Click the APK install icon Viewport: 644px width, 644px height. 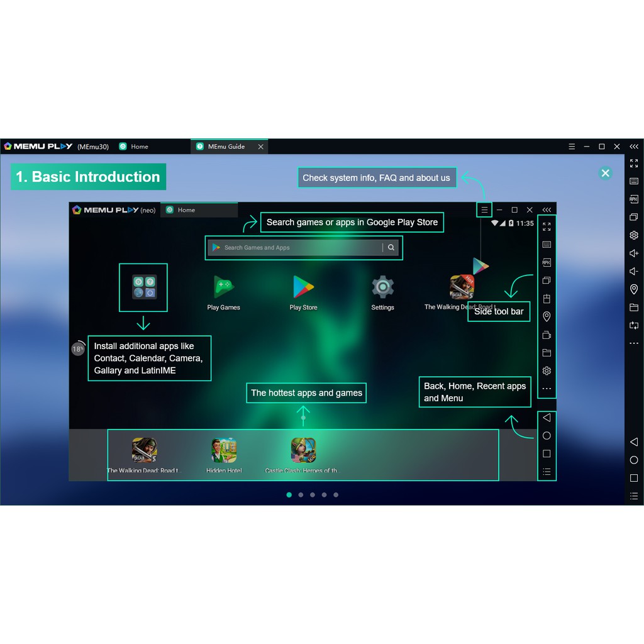click(x=634, y=199)
